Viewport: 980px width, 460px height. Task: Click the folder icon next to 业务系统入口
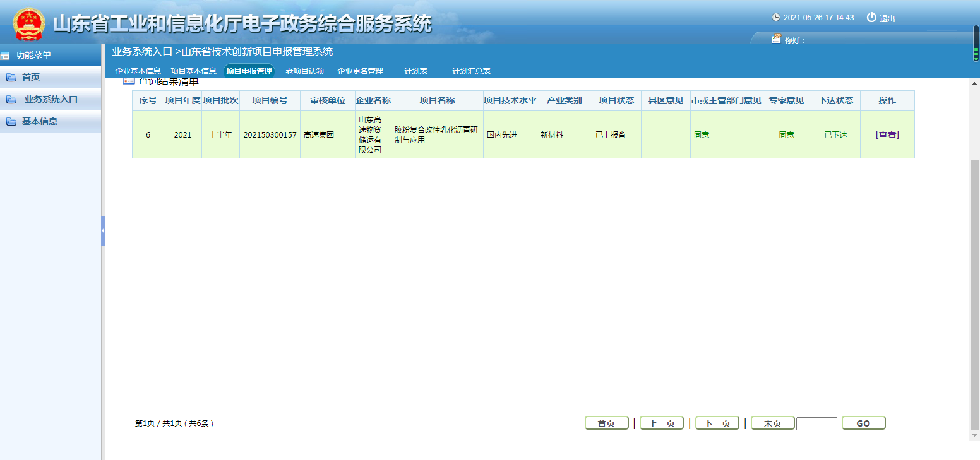pos(11,100)
